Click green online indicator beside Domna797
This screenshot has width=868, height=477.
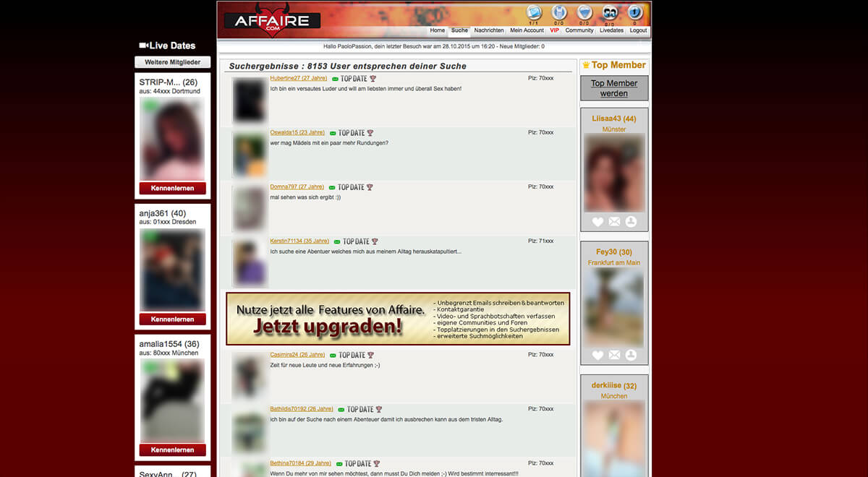point(332,187)
